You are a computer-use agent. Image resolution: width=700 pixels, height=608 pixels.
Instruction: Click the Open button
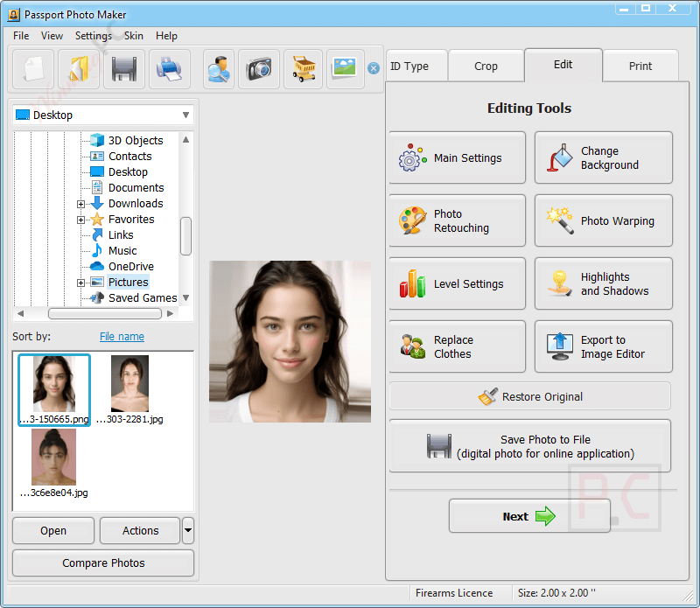coord(53,530)
